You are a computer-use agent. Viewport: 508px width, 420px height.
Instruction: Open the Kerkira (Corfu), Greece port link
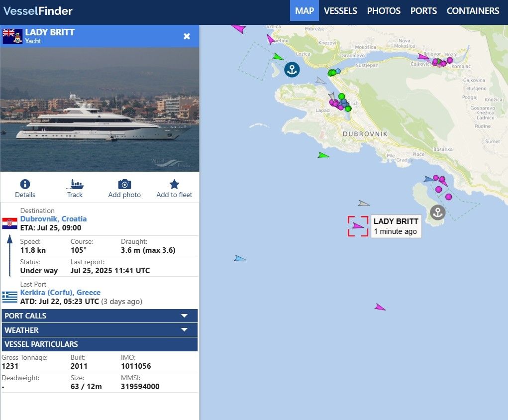(60, 293)
